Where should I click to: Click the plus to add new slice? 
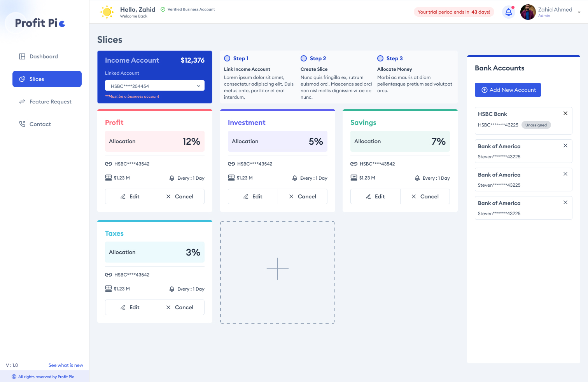point(278,269)
